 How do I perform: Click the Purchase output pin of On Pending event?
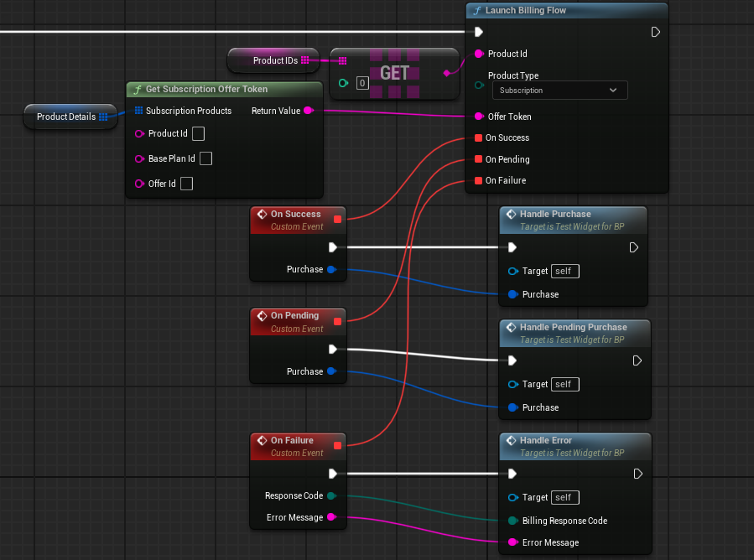tap(331, 371)
